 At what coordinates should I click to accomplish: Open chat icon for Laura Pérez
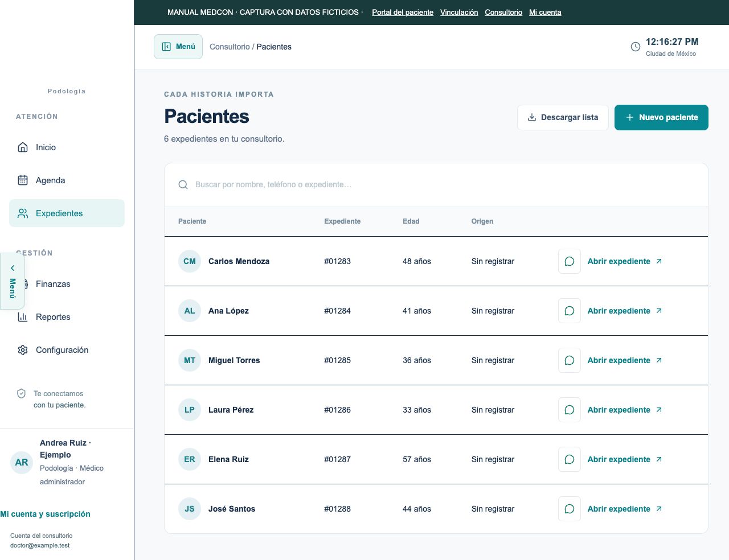click(x=569, y=410)
